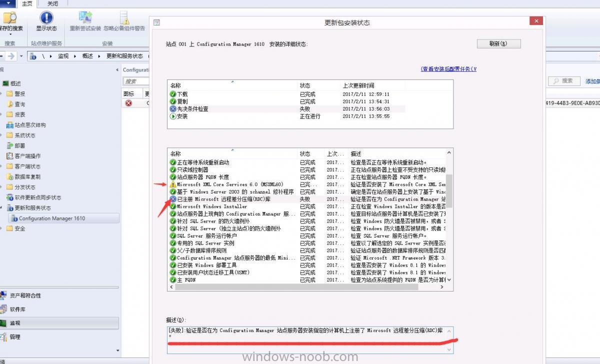Select the 报表 tree node
The image size is (600, 364).
point(19,114)
